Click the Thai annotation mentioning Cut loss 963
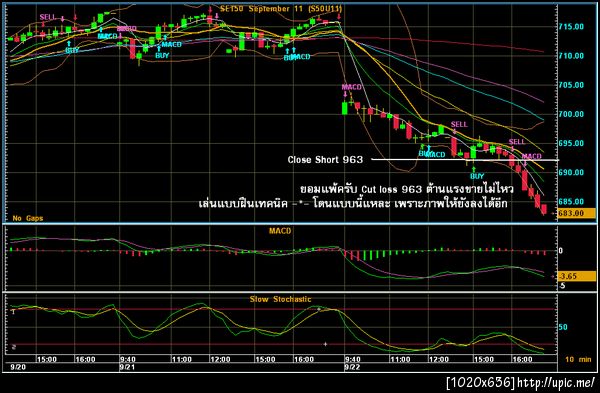The height and width of the screenshot is (393, 600). (x=406, y=189)
